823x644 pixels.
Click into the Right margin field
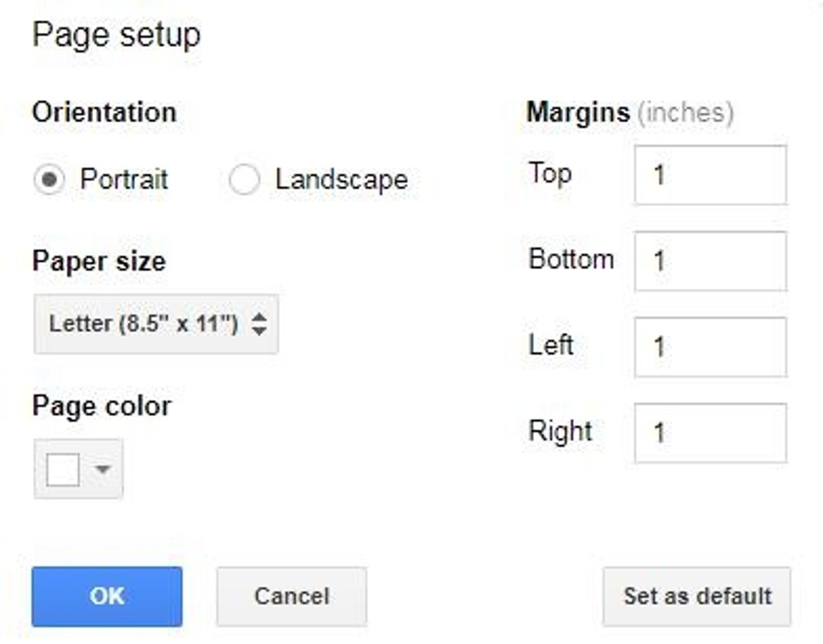point(710,433)
